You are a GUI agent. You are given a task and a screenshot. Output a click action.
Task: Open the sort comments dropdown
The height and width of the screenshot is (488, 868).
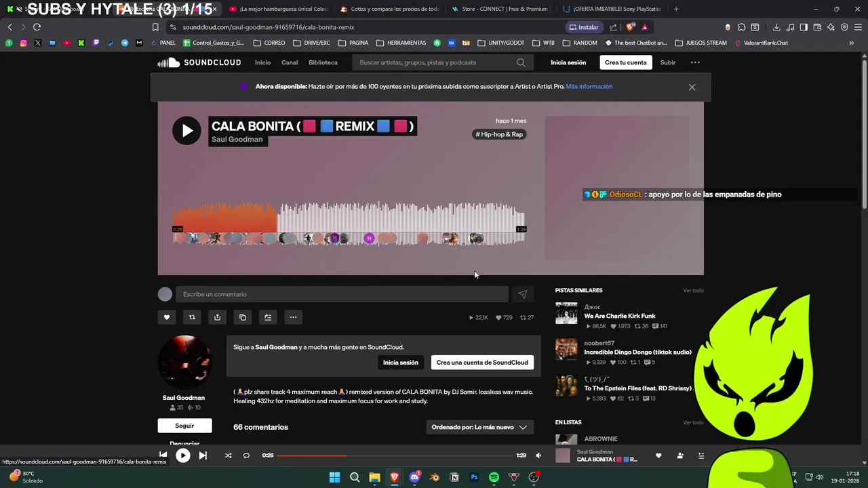pos(479,427)
